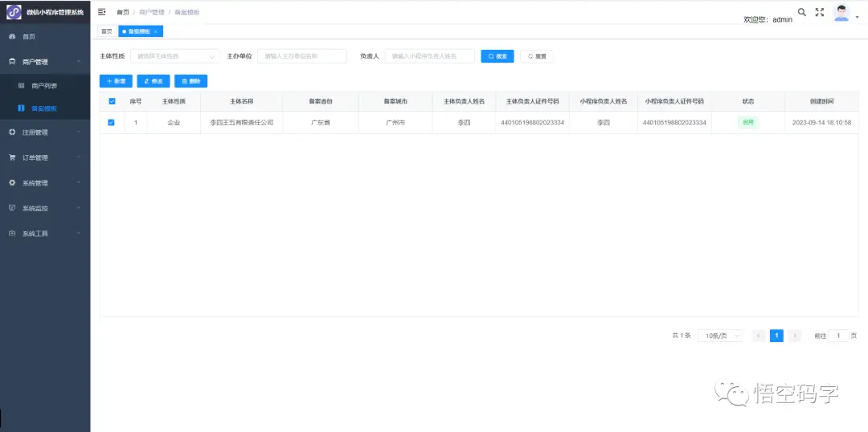Click the 小程序负责人证件号码 column header
Image resolution: width=868 pixels, height=432 pixels.
point(674,102)
